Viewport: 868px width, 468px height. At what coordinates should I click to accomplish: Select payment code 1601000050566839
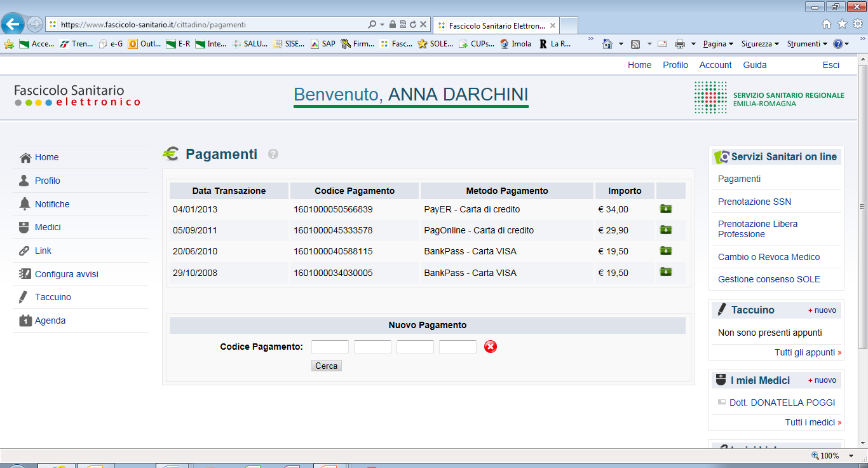click(333, 209)
